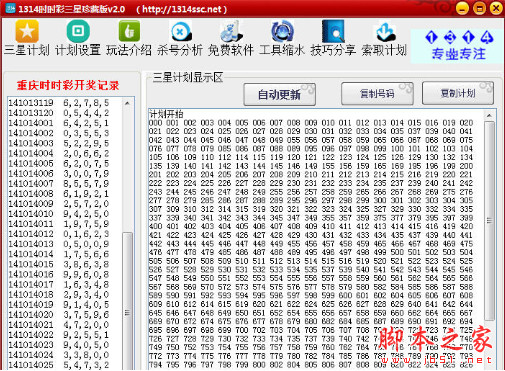The height and width of the screenshot is (371, 505).
Task: Select record 141014015 row
Action: tap(59, 264)
